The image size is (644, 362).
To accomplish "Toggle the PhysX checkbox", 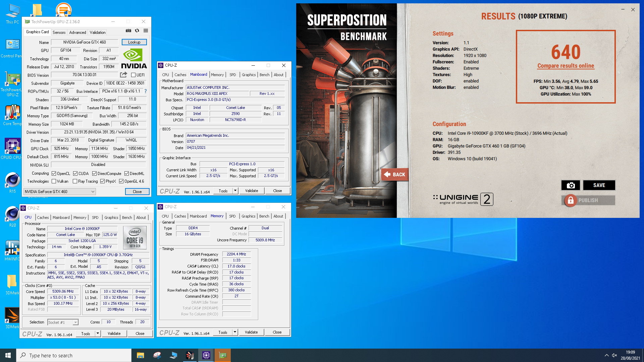I will click(102, 181).
